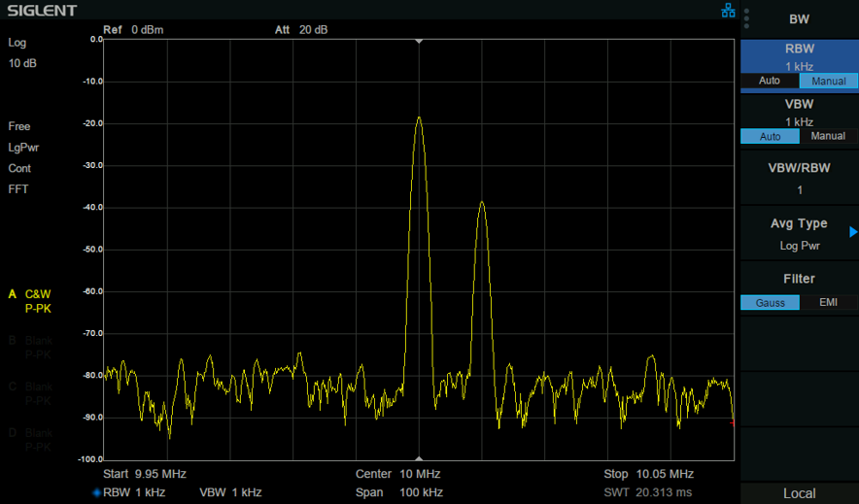Select blank trace B indicator
The height and width of the screenshot is (504, 859).
30,348
